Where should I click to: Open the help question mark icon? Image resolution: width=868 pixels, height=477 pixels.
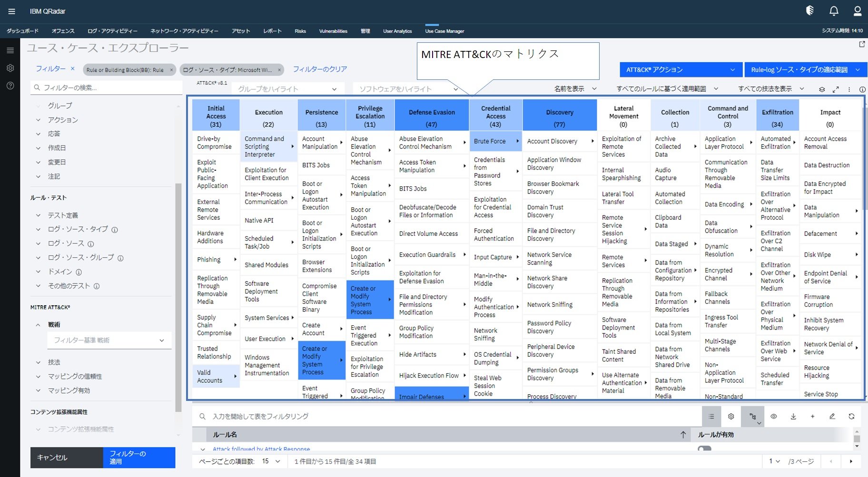click(x=10, y=86)
